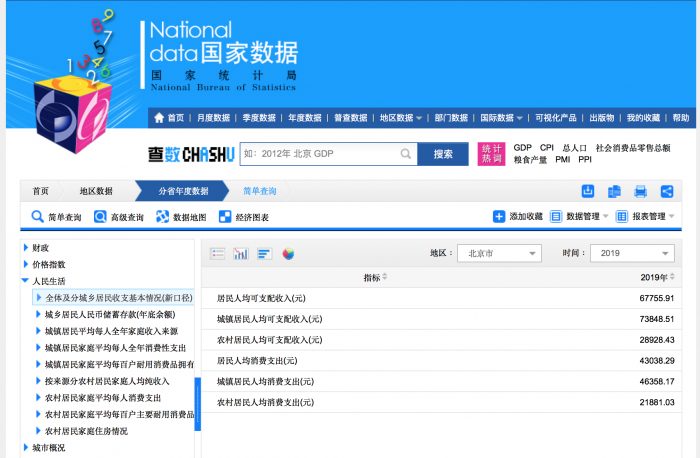
Task: Select the table view icon
Action: pyautogui.click(x=217, y=254)
